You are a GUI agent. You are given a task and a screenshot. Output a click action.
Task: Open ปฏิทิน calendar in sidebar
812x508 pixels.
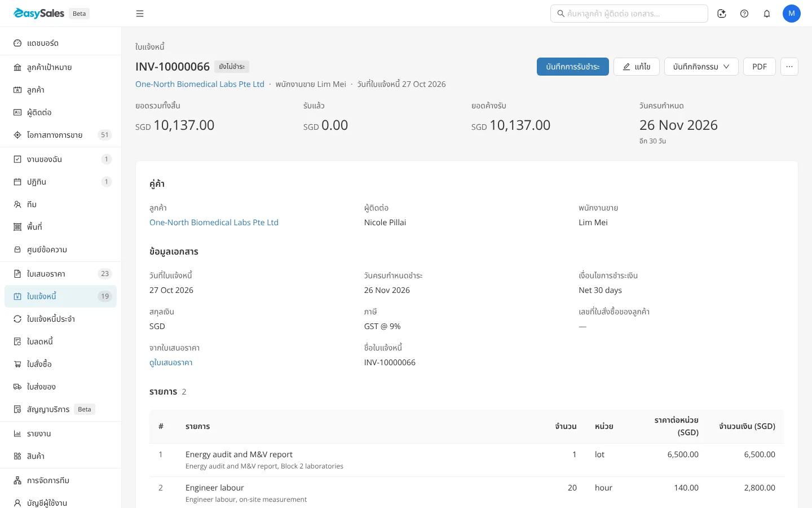tap(60, 182)
